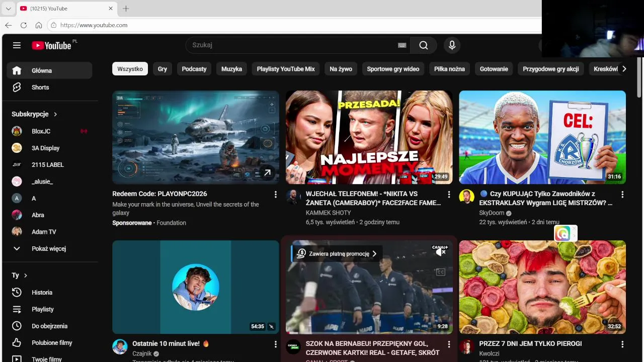Select the Gotowanie chip
The width and height of the screenshot is (644, 362).
pos(494,69)
